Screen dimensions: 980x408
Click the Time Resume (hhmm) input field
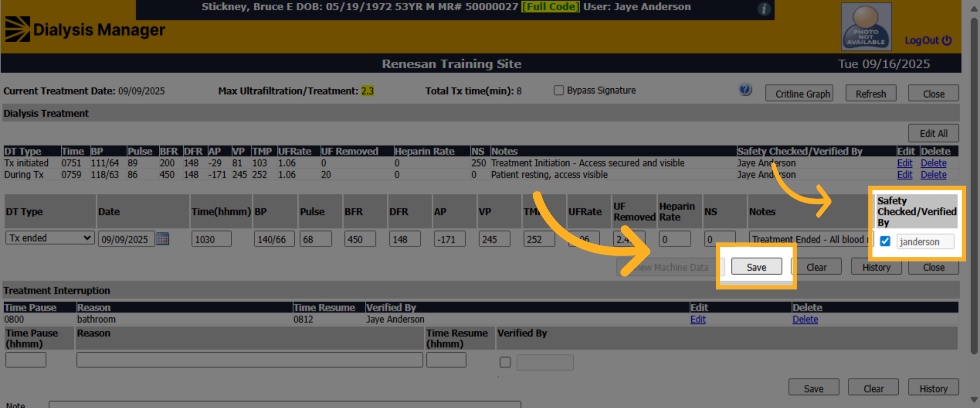446,360
